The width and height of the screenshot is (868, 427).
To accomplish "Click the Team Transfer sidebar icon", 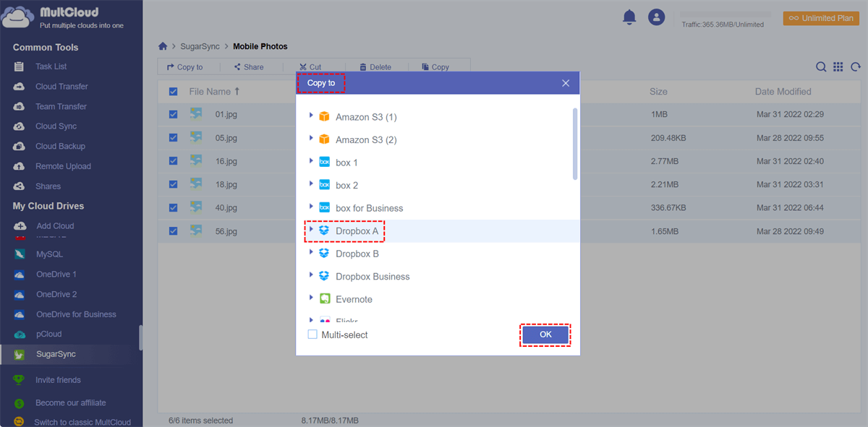I will [20, 106].
